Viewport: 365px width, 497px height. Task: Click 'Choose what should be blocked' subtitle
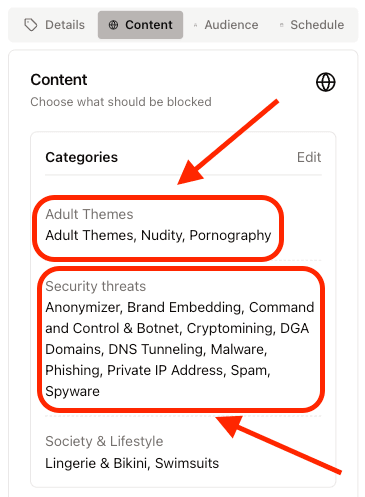pos(121,102)
